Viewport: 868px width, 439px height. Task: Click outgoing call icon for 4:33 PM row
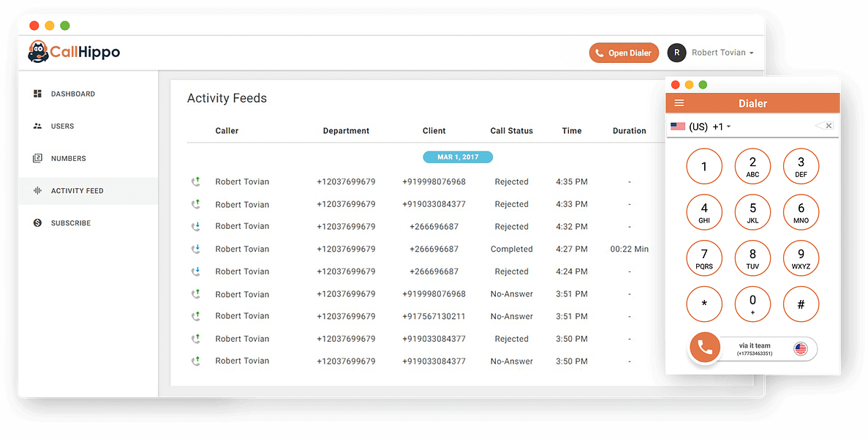(x=196, y=203)
